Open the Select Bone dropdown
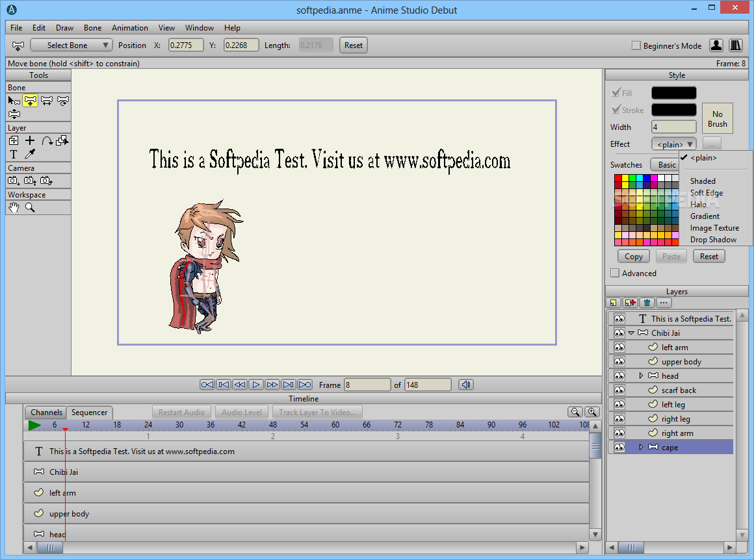This screenshot has height=560, width=754. [71, 45]
